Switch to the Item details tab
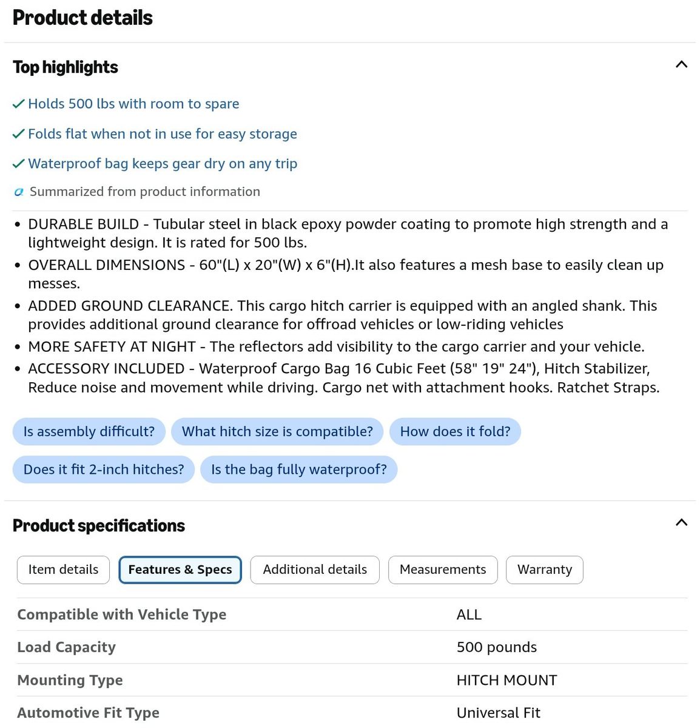Screen dimensions: 700x728 (x=63, y=570)
